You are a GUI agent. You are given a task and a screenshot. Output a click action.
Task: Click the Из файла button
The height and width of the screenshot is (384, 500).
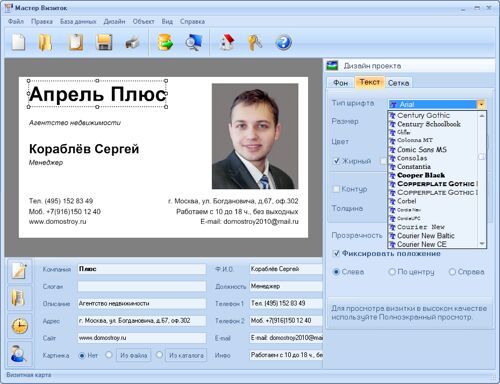point(134,355)
